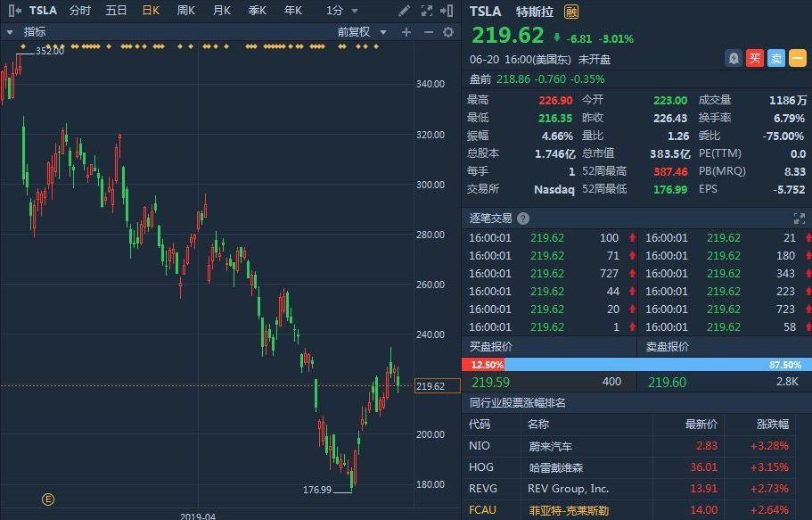Expand the tick-by-tick trades panel
Screen dimensions: 812x520
click(x=799, y=219)
